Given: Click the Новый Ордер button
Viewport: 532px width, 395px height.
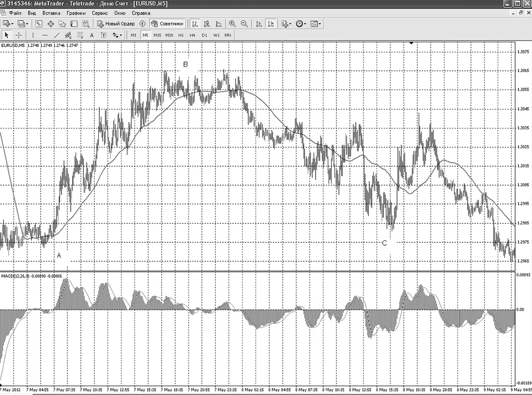Looking at the screenshot, I should (x=116, y=23).
